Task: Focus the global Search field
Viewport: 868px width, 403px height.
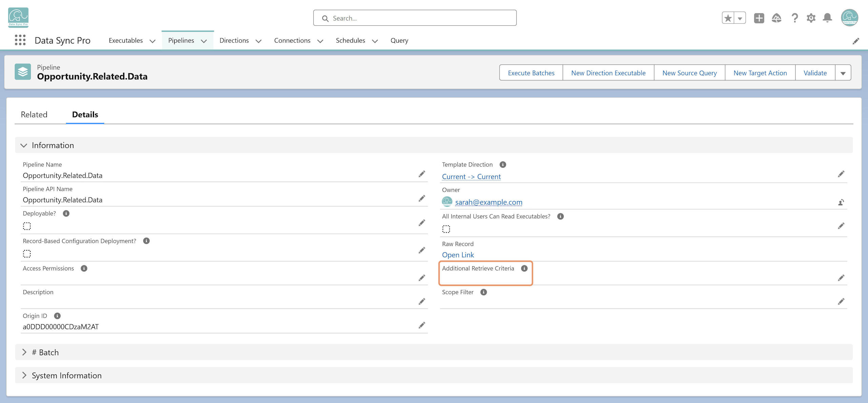Action: (415, 18)
